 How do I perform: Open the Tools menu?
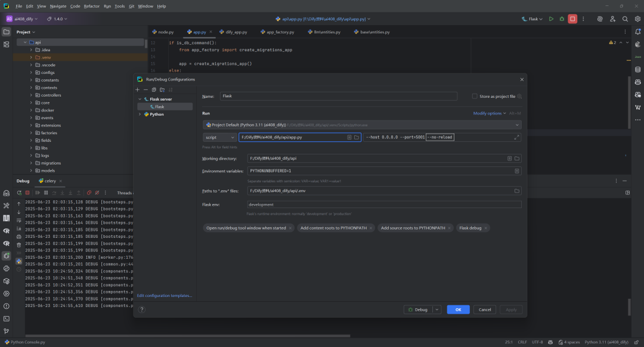pyautogui.click(x=119, y=6)
